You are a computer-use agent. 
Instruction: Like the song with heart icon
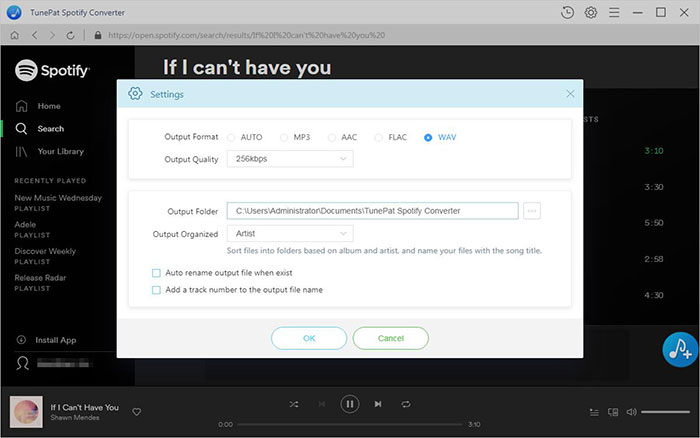[x=137, y=412]
